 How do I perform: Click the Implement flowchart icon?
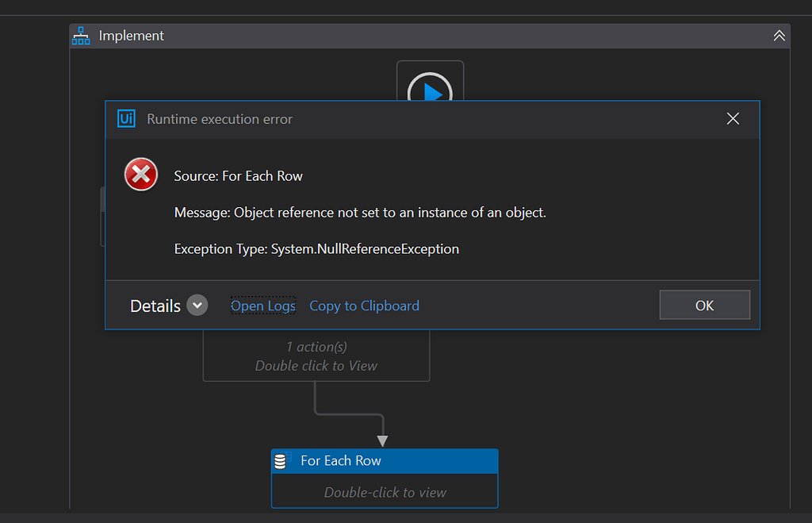pos(81,36)
